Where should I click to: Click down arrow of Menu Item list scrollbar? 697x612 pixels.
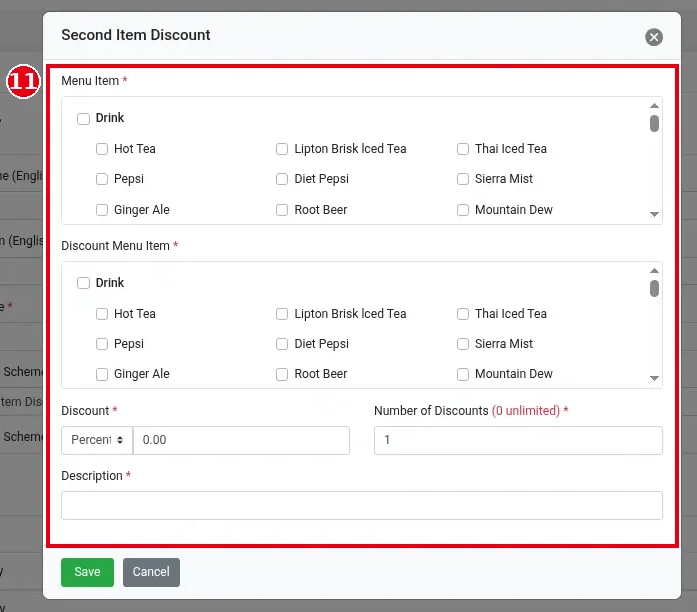point(654,214)
